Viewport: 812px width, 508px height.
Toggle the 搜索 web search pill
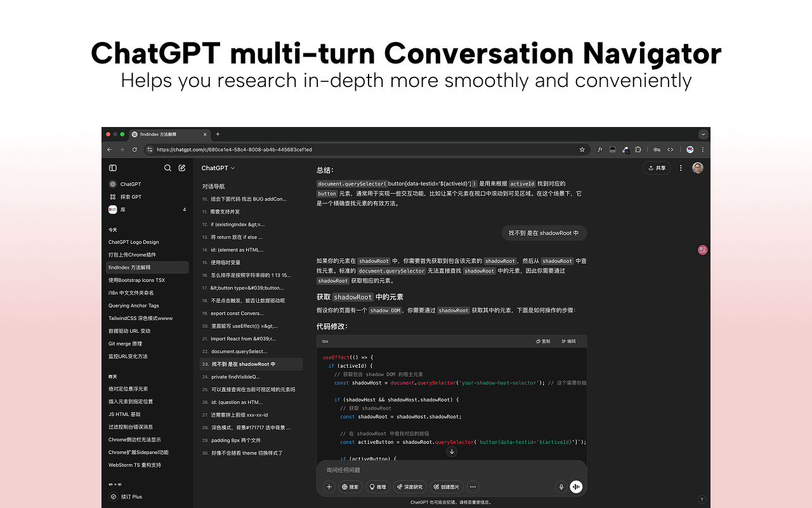click(x=350, y=487)
